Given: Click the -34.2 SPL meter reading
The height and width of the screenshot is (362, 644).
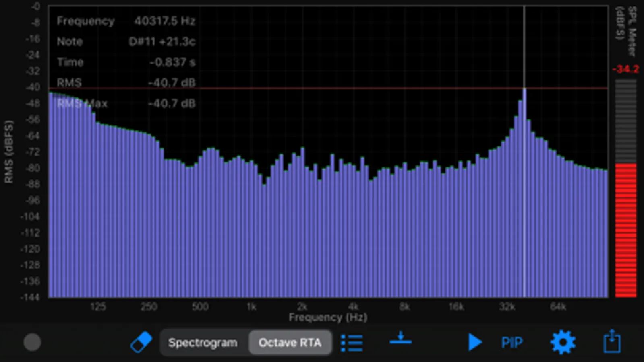Looking at the screenshot, I should (625, 69).
